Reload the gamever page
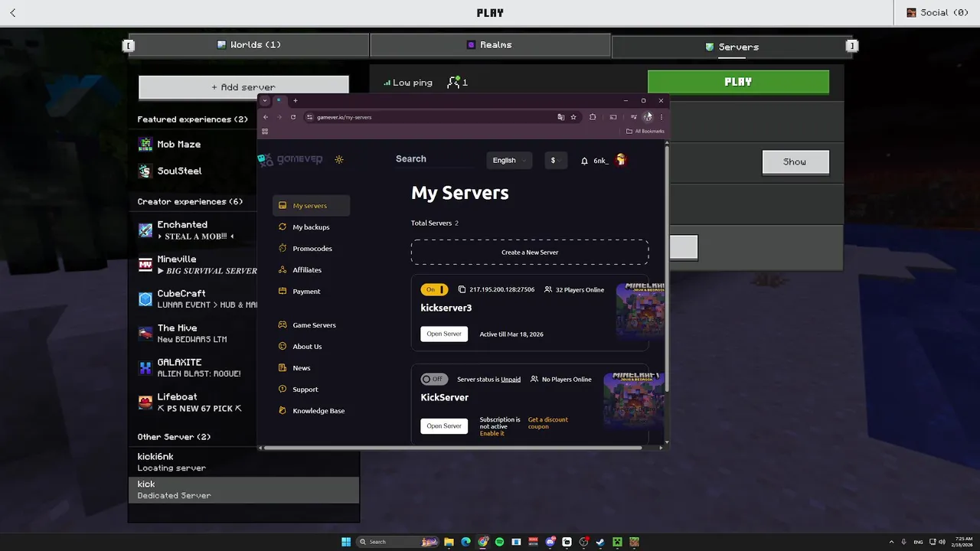 click(293, 117)
